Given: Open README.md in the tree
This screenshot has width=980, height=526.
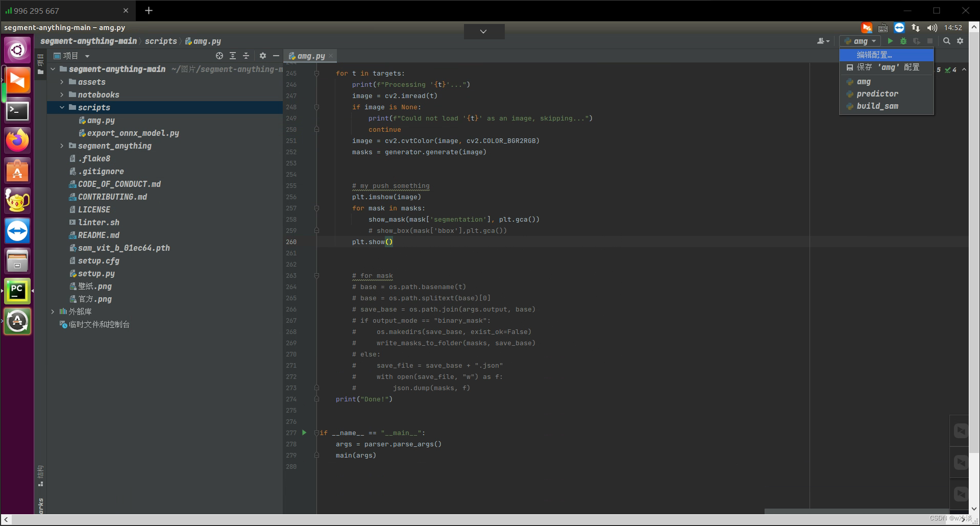Looking at the screenshot, I should [x=94, y=235].
